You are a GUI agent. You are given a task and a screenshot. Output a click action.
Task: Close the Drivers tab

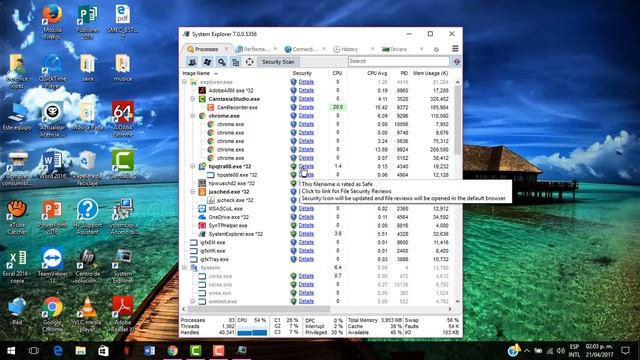[421, 49]
